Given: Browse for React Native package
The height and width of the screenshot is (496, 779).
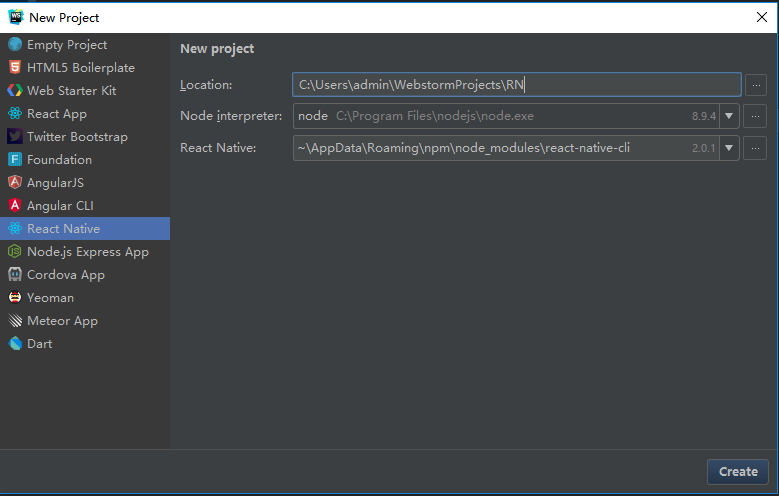Looking at the screenshot, I should (x=755, y=148).
